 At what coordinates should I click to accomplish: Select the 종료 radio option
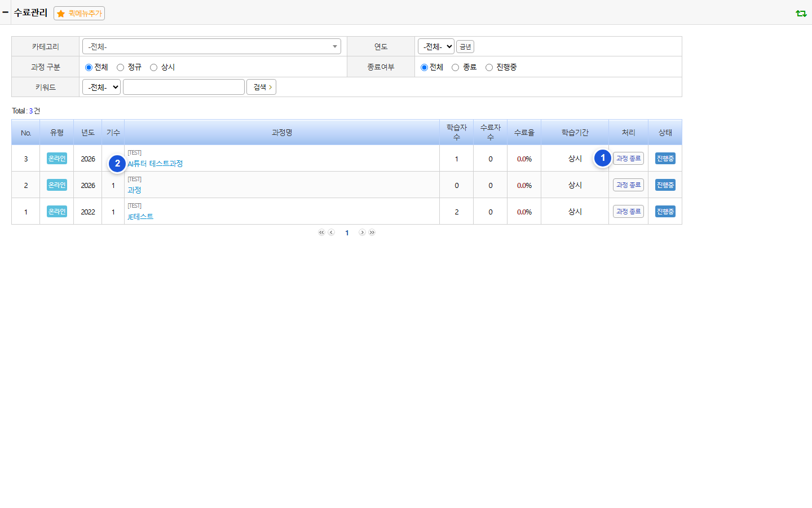[455, 67]
